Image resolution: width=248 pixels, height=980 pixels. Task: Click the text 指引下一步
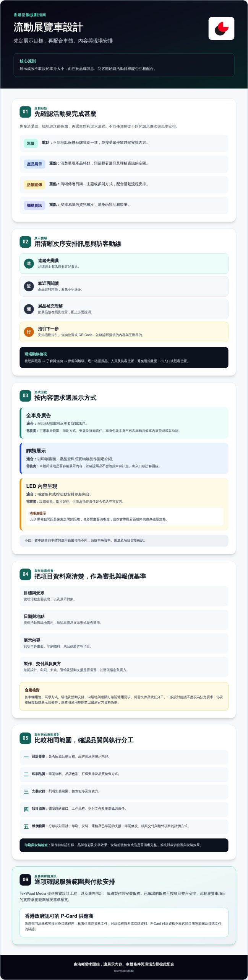click(x=48, y=329)
